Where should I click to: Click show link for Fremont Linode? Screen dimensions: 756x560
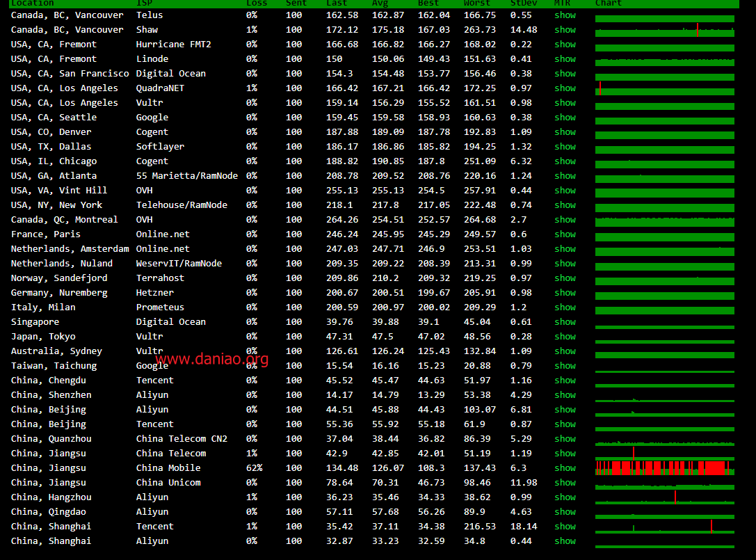[565, 59]
